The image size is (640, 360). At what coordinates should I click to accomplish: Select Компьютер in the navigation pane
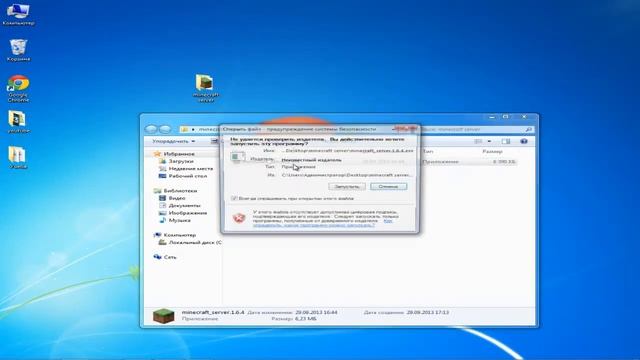click(175, 235)
